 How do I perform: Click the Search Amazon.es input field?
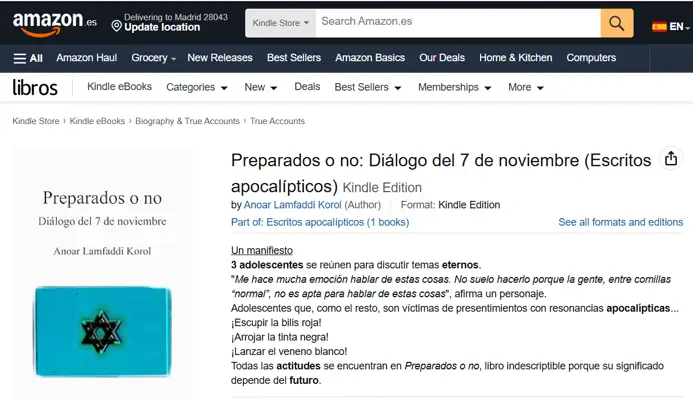(x=457, y=22)
